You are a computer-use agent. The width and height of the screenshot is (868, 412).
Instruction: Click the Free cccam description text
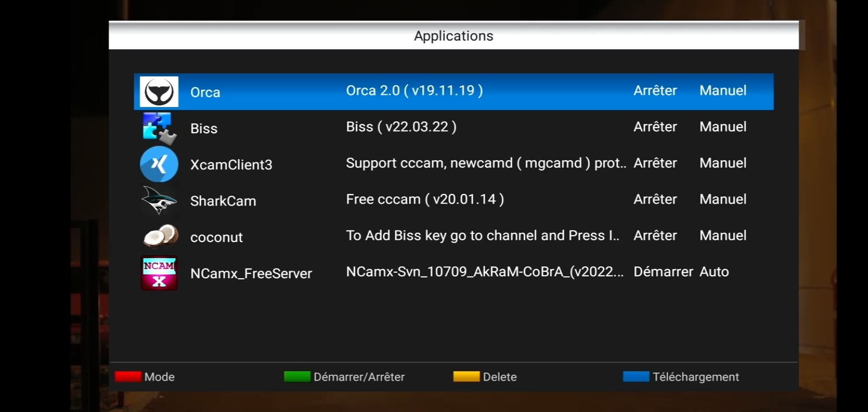424,199
